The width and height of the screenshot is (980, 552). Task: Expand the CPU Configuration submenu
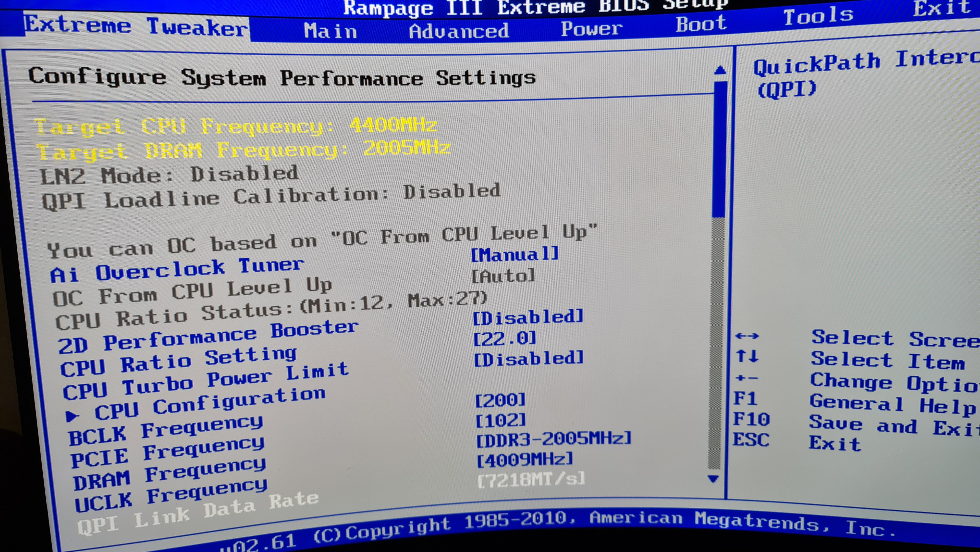209,404
